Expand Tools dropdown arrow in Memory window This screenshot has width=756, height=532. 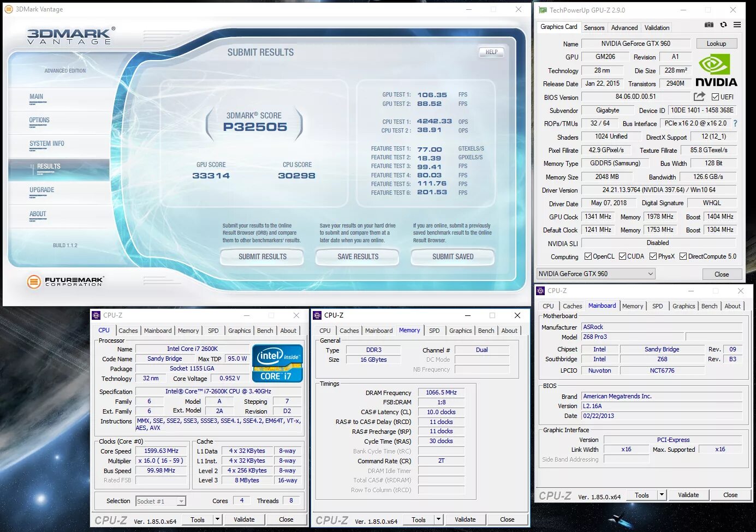(x=438, y=519)
